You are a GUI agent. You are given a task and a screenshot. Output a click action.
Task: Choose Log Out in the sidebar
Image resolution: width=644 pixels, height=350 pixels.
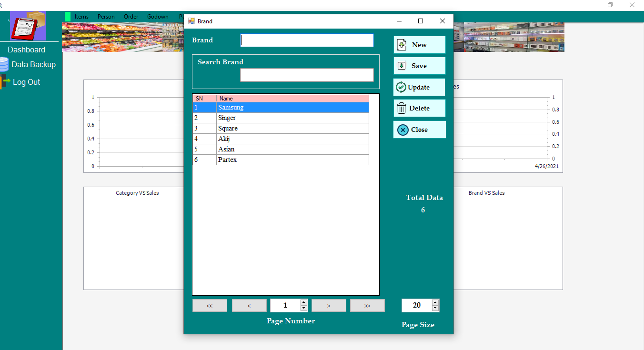point(26,82)
